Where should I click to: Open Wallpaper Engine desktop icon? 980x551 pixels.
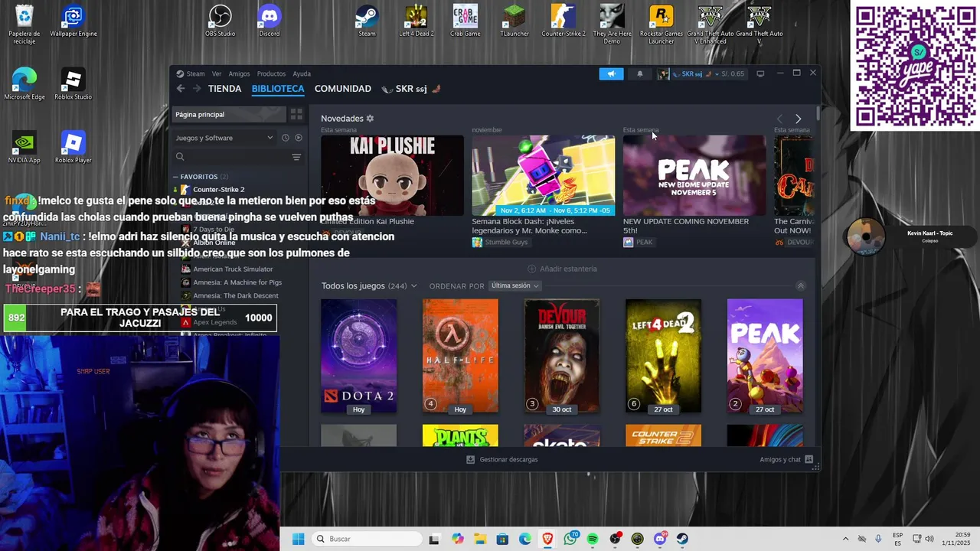coord(73,21)
